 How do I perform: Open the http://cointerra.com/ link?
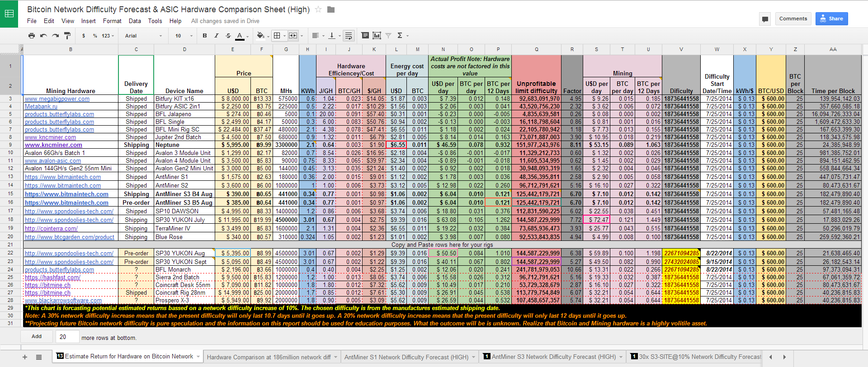51,229
